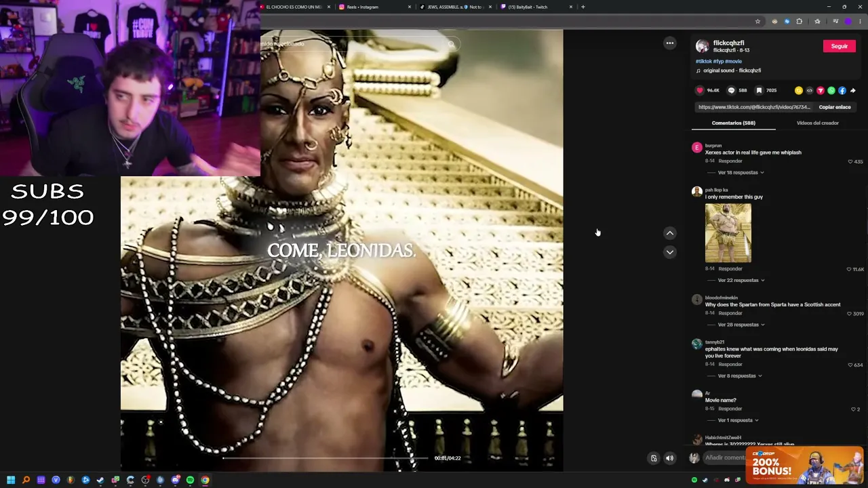The image size is (868, 488).
Task: Open the flickcqhzfi profile name
Action: 729,43
